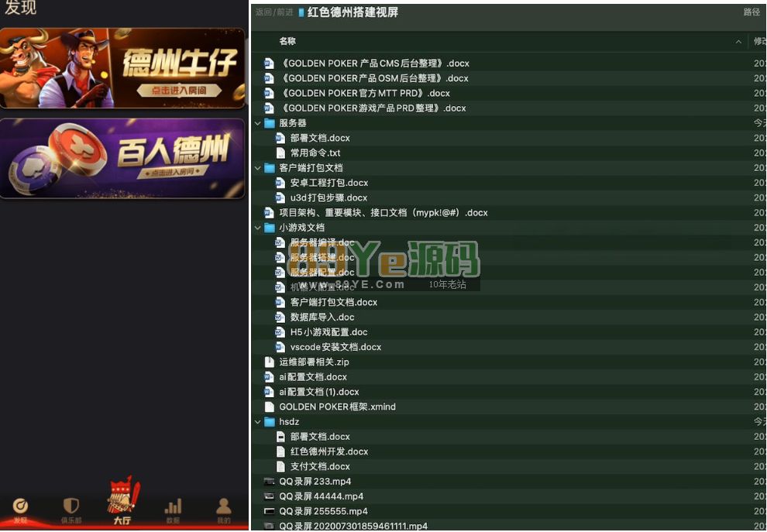Image resolution: width=767 pixels, height=532 pixels.
Task: Collapse the hsdz folder
Action: click(x=258, y=422)
